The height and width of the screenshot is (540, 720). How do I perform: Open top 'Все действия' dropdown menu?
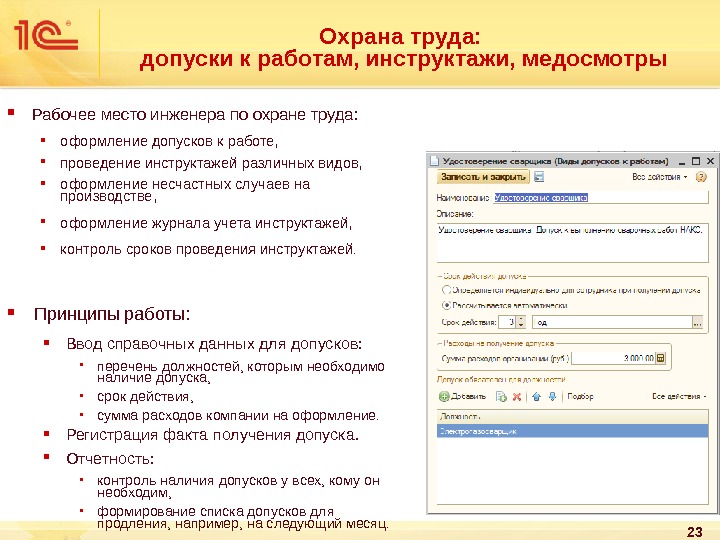659,177
